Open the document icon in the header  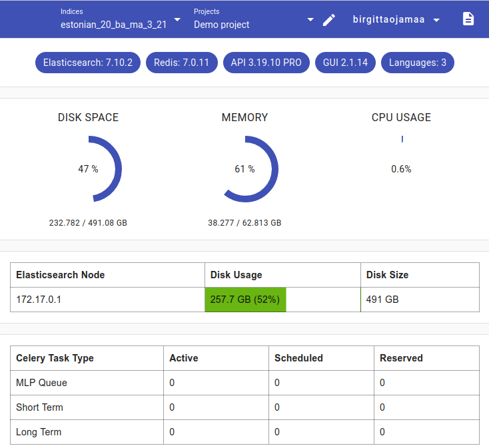468,19
